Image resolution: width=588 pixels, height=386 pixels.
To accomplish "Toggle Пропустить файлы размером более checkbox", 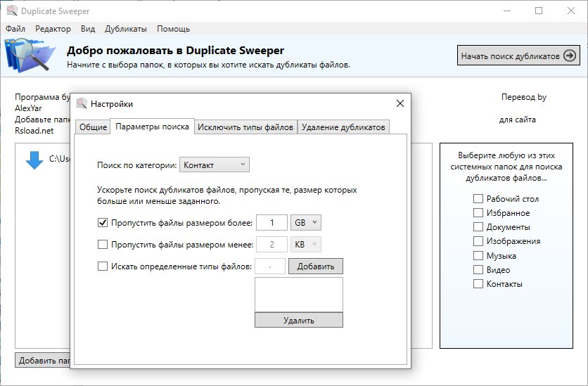I will [x=103, y=223].
